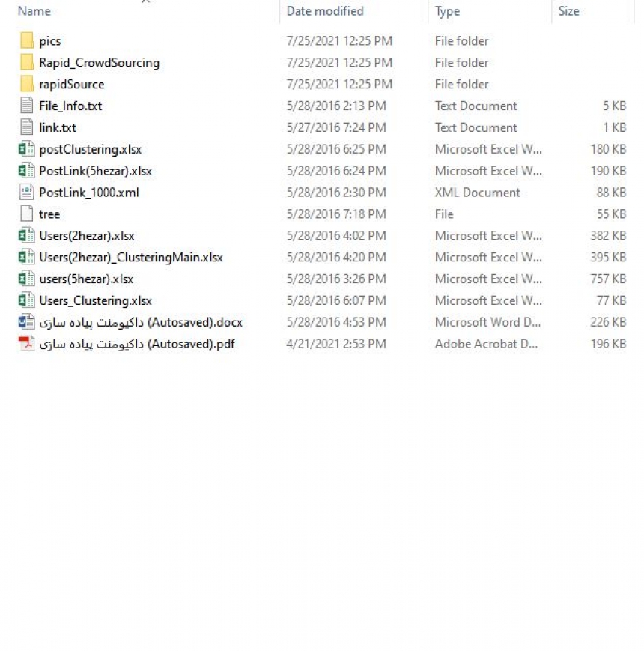Click the 1 KB size cell

click(614, 127)
